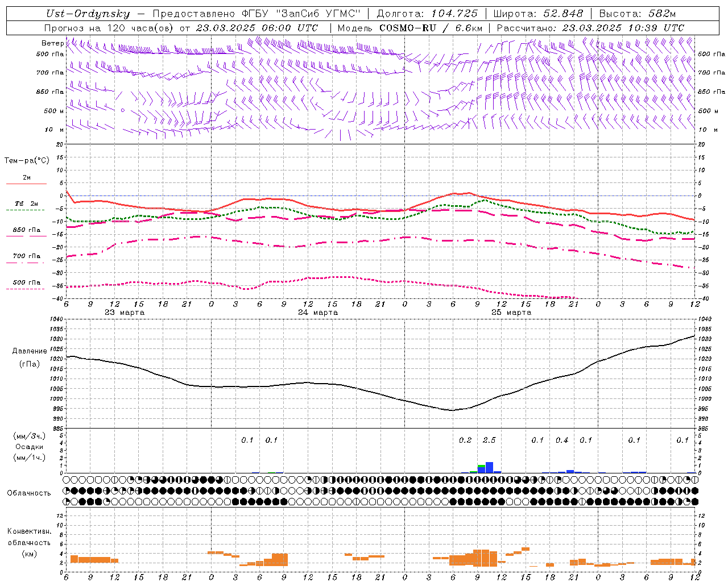
Task: Click the 24 марта date label
Action: coord(318,313)
